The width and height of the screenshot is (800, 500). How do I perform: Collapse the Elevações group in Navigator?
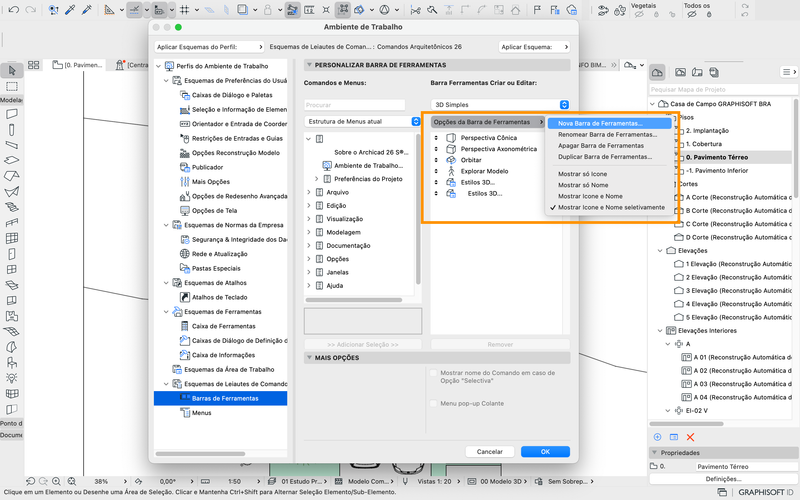point(660,251)
